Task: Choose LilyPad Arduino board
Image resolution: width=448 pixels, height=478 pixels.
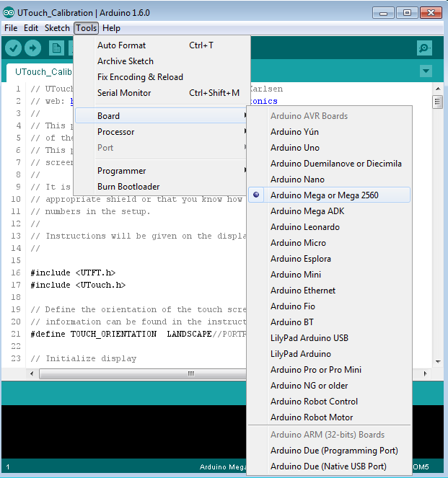Action: click(330, 353)
